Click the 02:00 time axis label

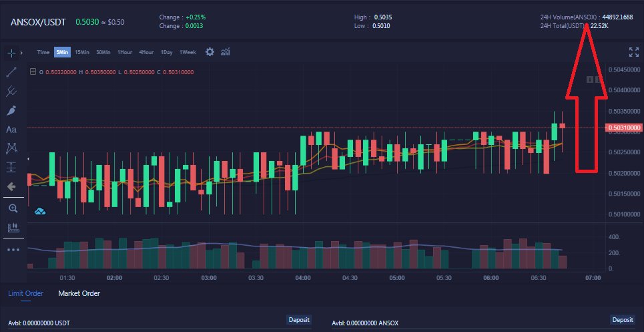[x=114, y=278]
